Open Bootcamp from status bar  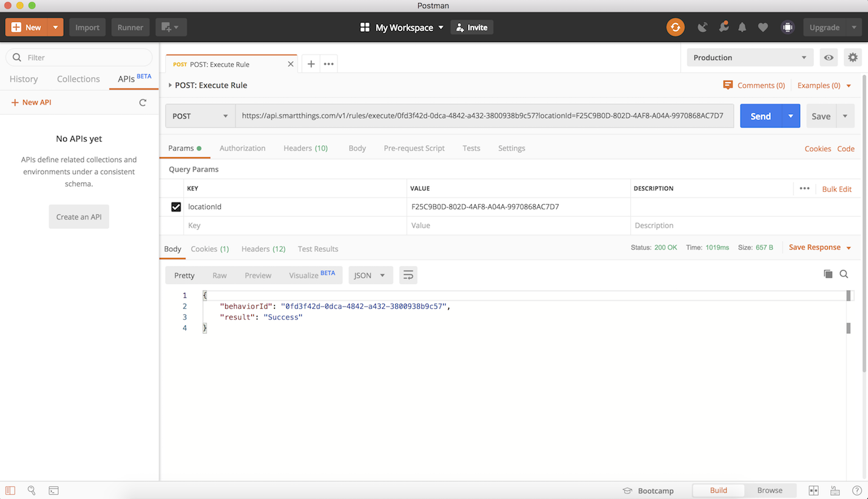coord(648,491)
